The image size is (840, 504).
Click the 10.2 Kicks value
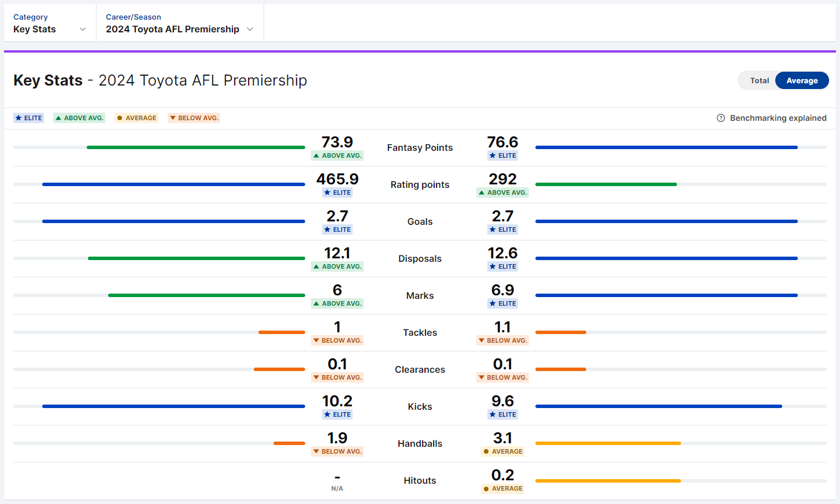(x=337, y=401)
